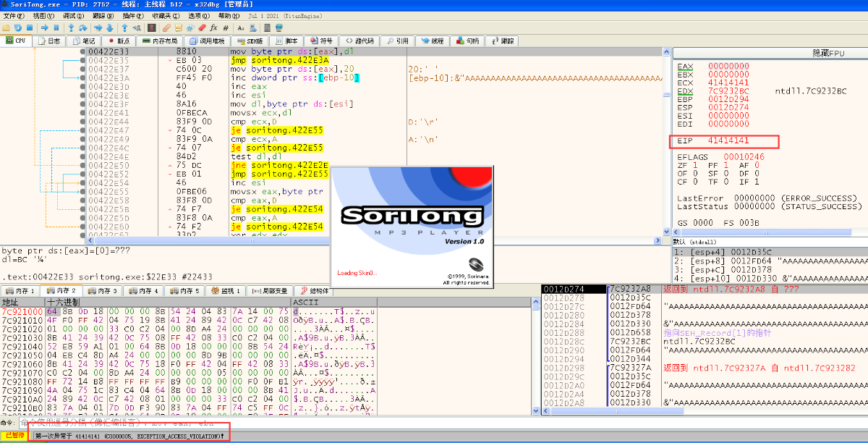The width and height of the screenshot is (868, 443).
Task: Step over the next instruction
Action: coord(83,28)
